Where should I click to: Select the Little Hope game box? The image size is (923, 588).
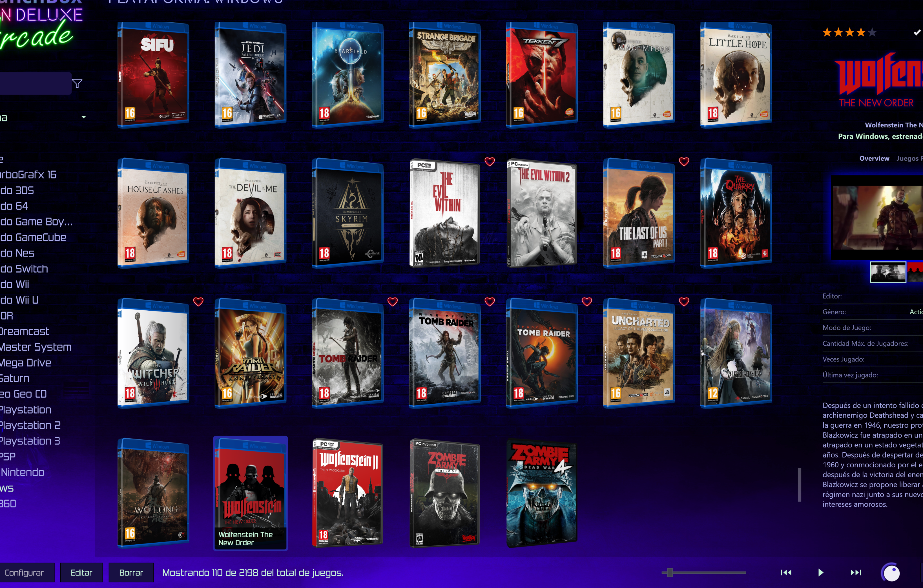click(736, 75)
